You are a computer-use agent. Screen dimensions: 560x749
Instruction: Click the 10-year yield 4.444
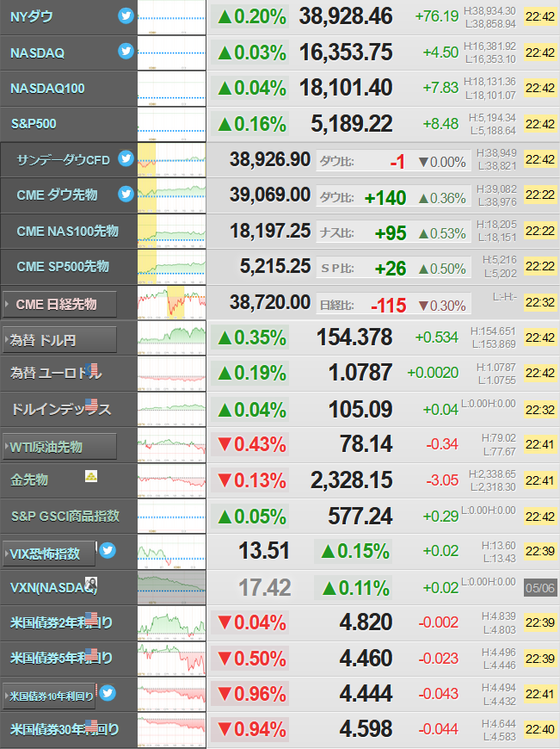point(366,694)
